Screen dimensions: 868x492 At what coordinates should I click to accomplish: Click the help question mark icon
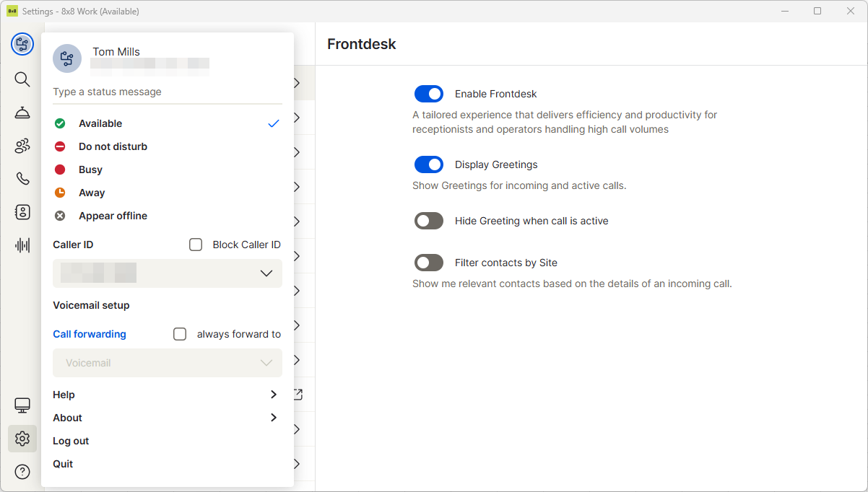pyautogui.click(x=22, y=472)
